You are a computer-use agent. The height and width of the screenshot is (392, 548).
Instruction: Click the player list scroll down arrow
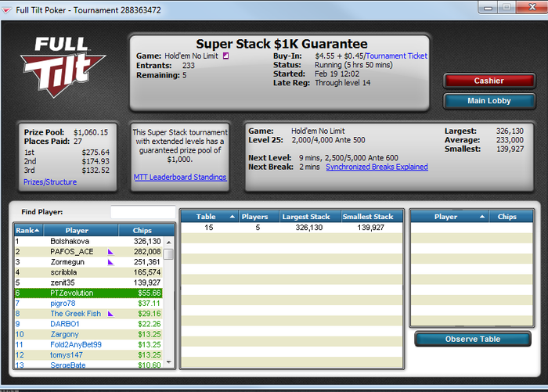169,362
